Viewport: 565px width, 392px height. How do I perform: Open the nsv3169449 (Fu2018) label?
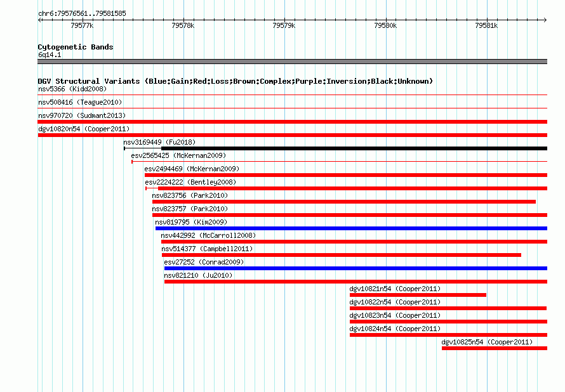[159, 142]
